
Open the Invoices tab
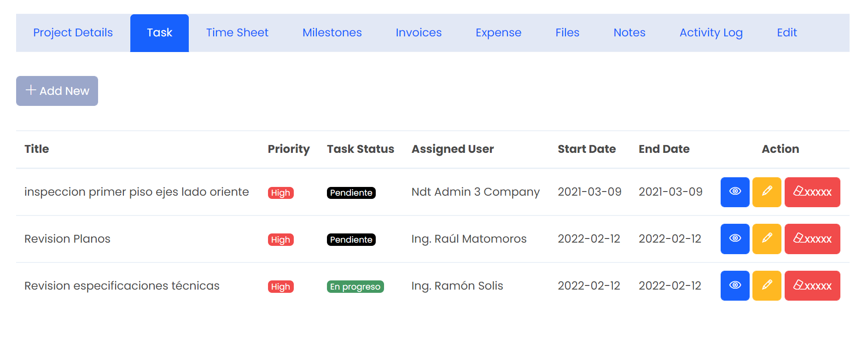[x=418, y=33]
